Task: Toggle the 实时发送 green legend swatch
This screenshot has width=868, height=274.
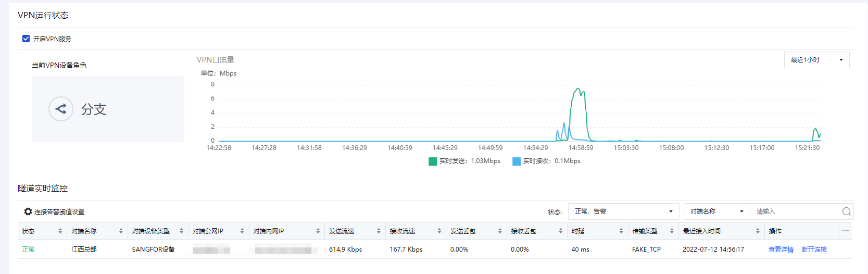Action: coord(433,161)
